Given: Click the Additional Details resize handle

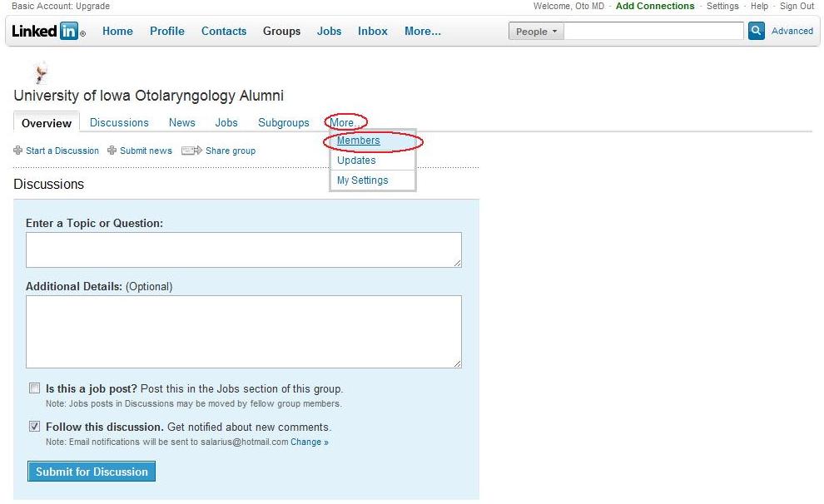Looking at the screenshot, I should click(x=457, y=363).
